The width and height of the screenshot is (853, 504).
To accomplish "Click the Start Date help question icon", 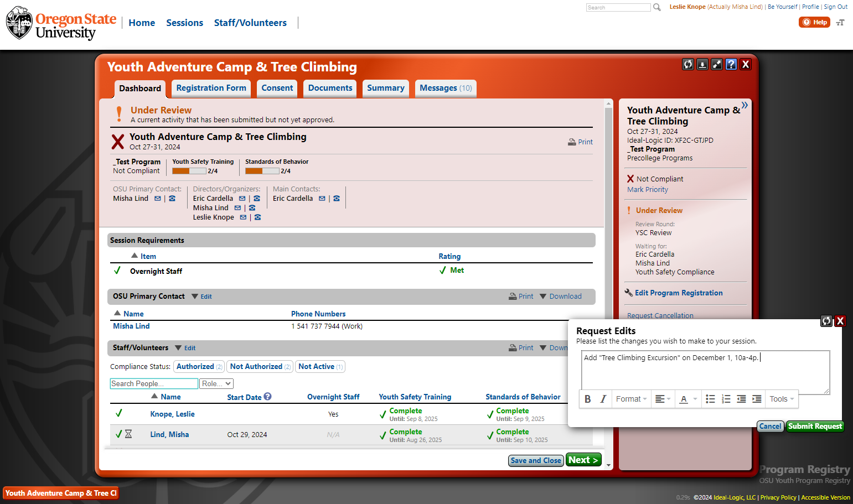I will [268, 396].
